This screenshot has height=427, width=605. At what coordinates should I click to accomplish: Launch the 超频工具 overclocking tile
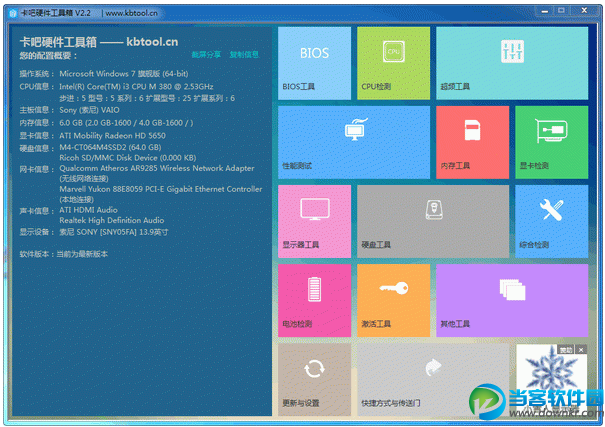click(x=512, y=63)
